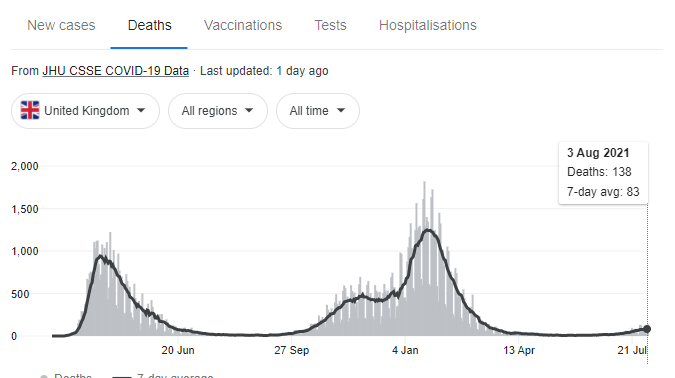This screenshot has height=378, width=675.
Task: Open the Vaccinations tab
Action: [243, 25]
